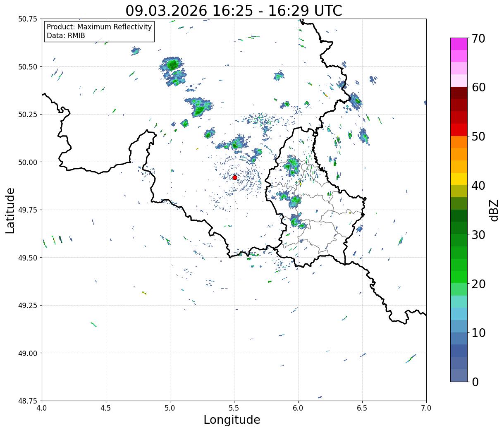Image resolution: width=504 pixels, height=430 pixels.
Task: Click the slate blue bottom colorbar swatch at 0
Action: 459,375
